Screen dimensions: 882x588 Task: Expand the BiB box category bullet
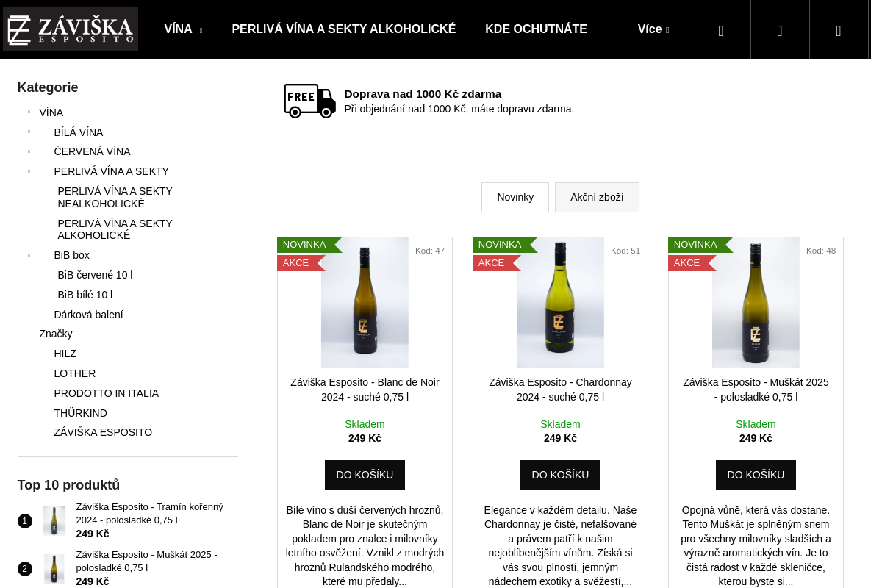pyautogui.click(x=29, y=255)
